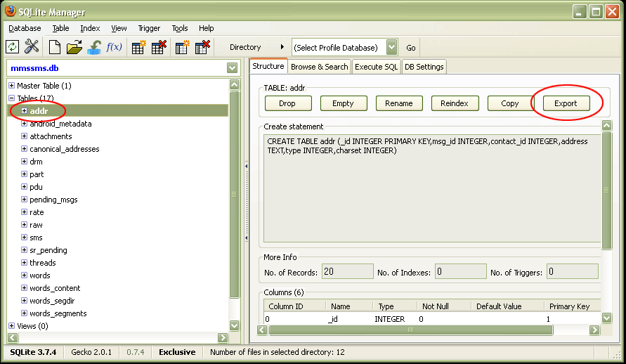Click the Exclusive status bar entry
The height and width of the screenshot is (364, 626).
point(177,352)
